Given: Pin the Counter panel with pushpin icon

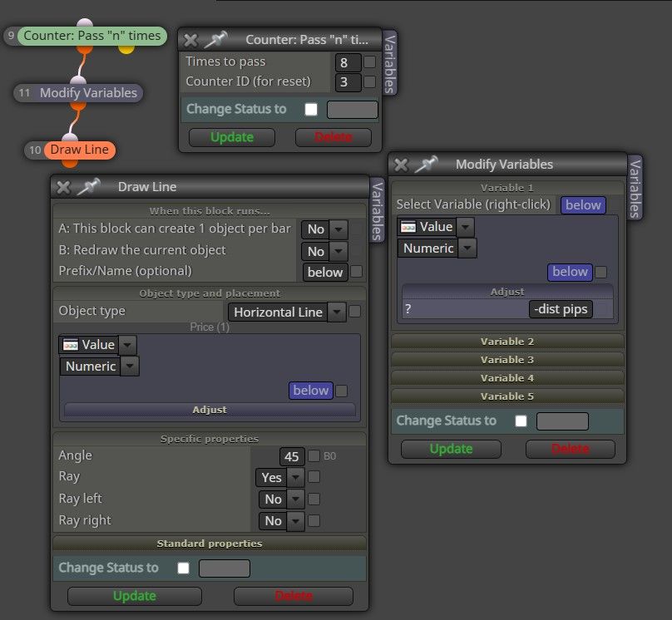Looking at the screenshot, I should click(215, 40).
